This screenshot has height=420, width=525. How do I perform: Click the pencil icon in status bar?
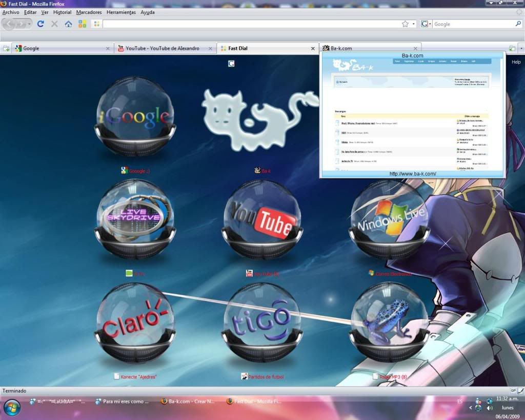pos(521,391)
